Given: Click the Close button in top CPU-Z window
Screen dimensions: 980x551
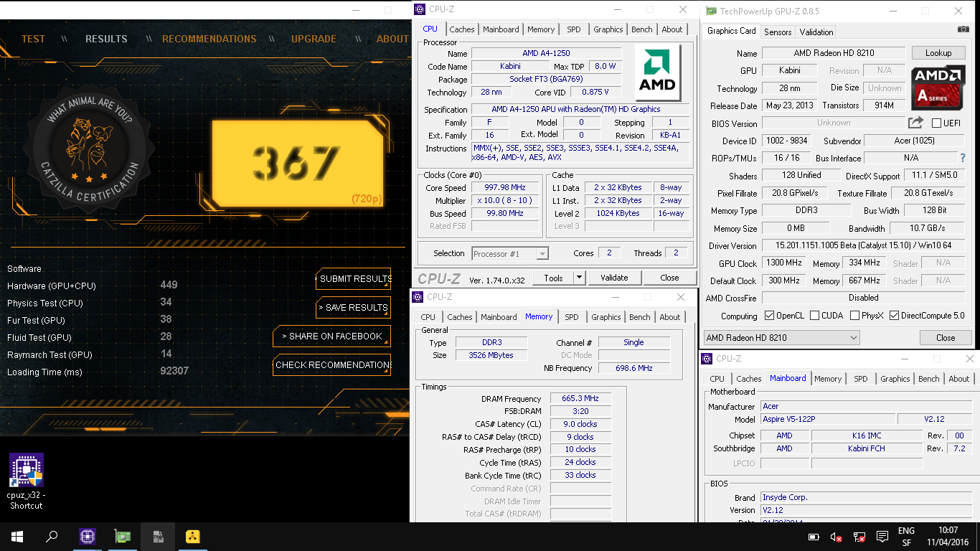Looking at the screenshot, I should tap(669, 278).
